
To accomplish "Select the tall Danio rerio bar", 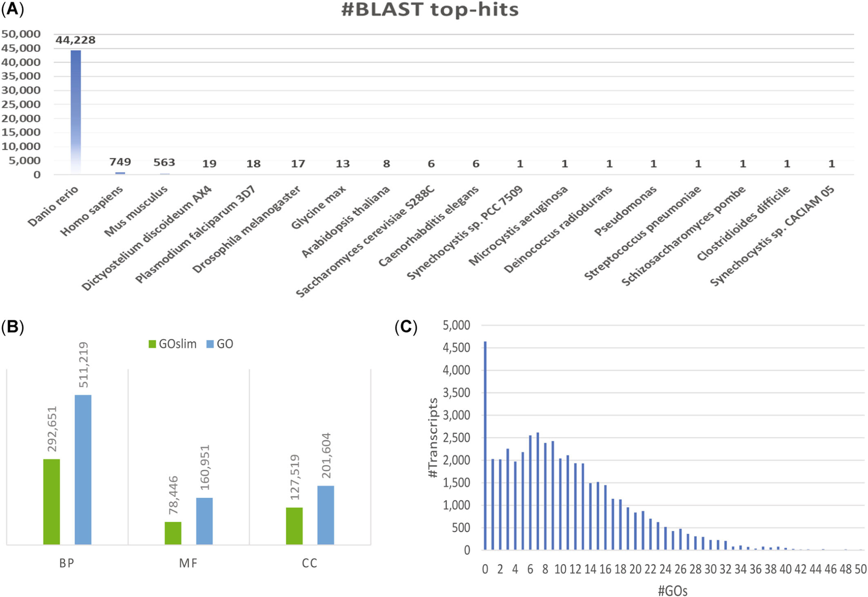I will [x=76, y=112].
